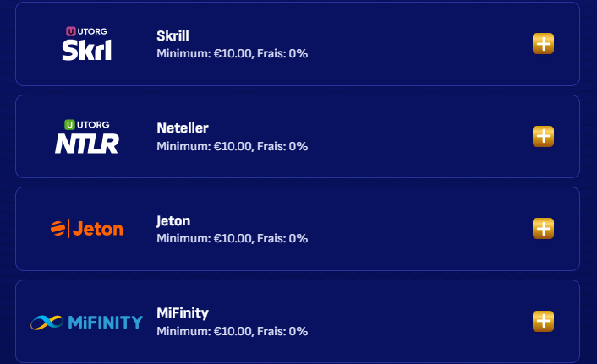Click the Utorg NTLR Neteller logo
The height and width of the screenshot is (364, 597).
click(x=87, y=137)
